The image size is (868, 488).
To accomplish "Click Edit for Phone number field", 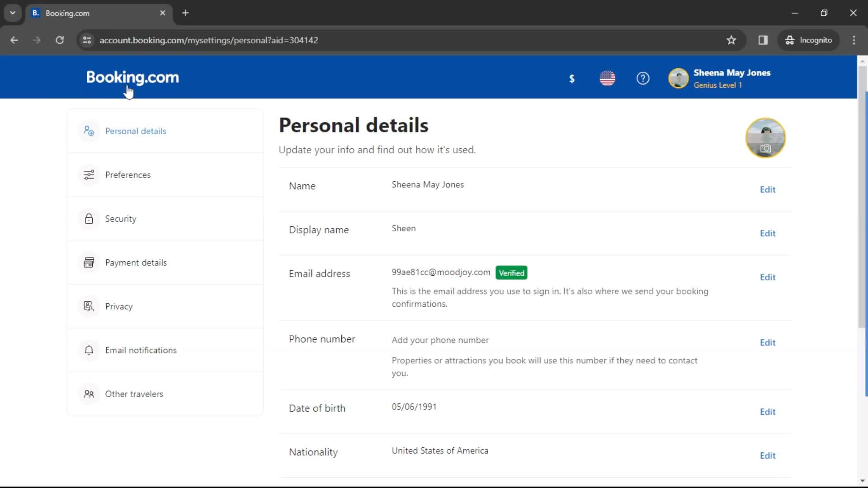I will (x=769, y=343).
